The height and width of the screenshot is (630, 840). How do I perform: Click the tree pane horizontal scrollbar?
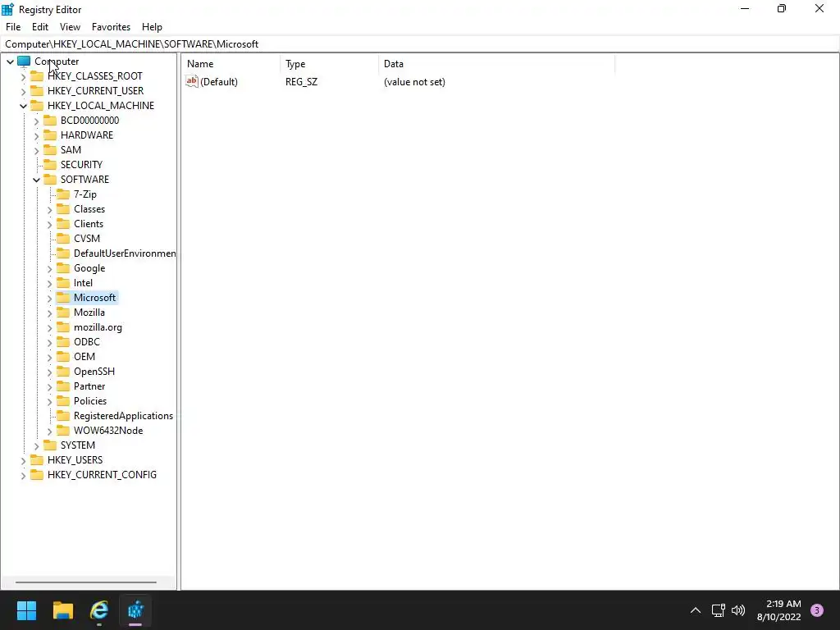[x=85, y=582]
